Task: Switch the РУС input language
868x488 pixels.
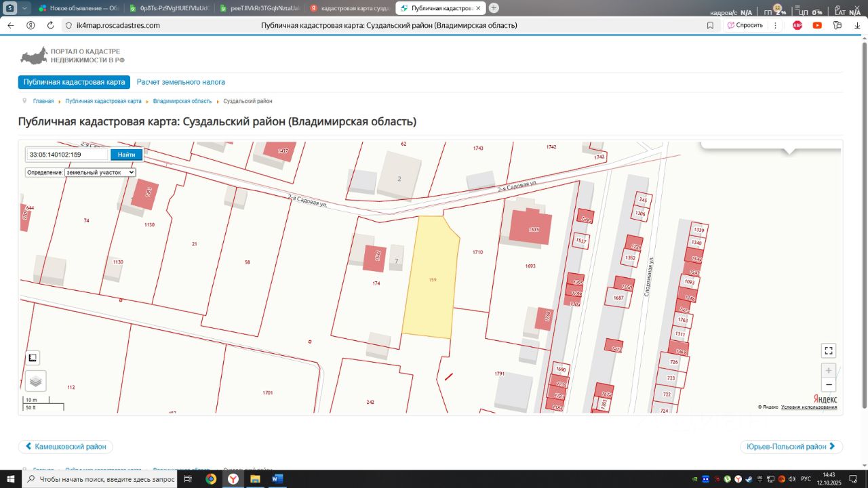Action: click(x=806, y=479)
